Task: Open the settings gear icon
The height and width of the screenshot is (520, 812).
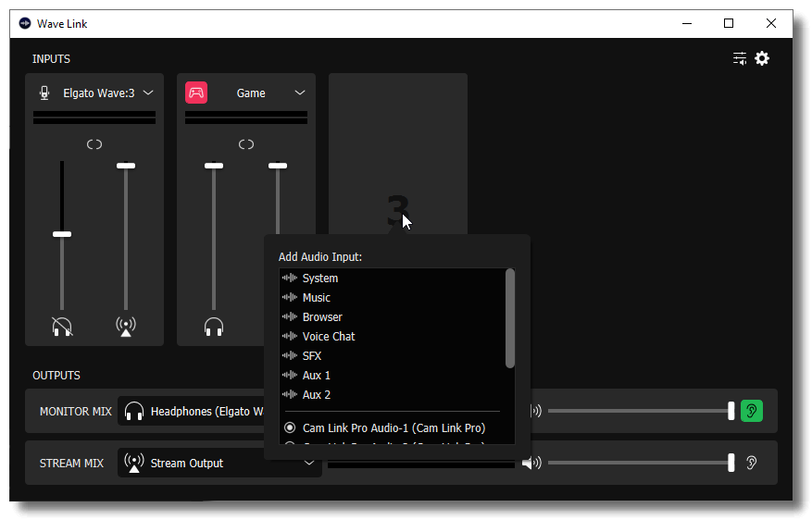Action: [762, 58]
